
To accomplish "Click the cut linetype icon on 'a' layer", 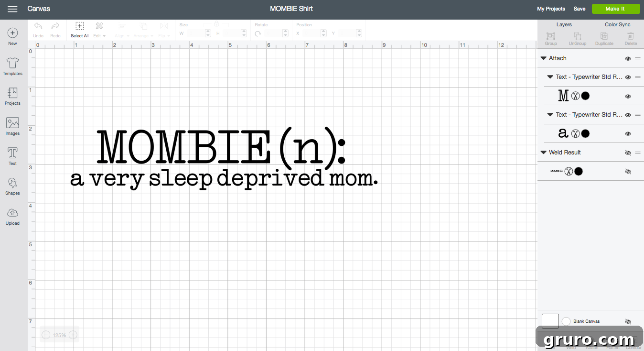I will (575, 133).
